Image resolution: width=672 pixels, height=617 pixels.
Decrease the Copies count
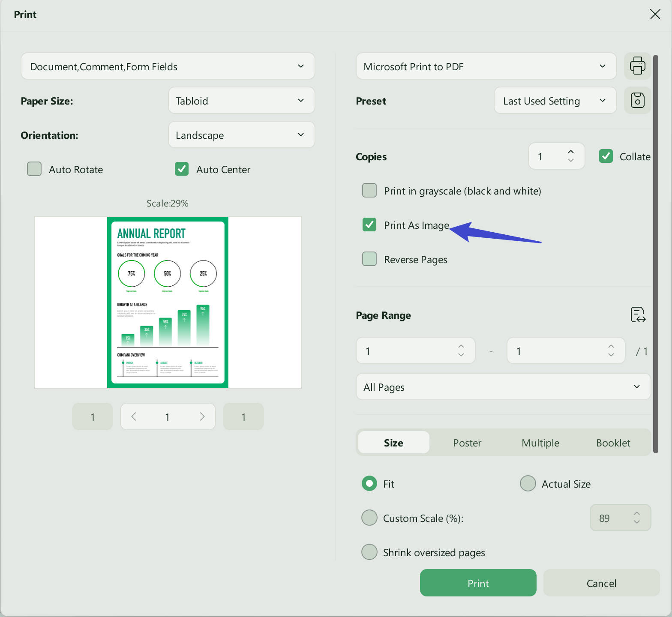click(x=570, y=160)
